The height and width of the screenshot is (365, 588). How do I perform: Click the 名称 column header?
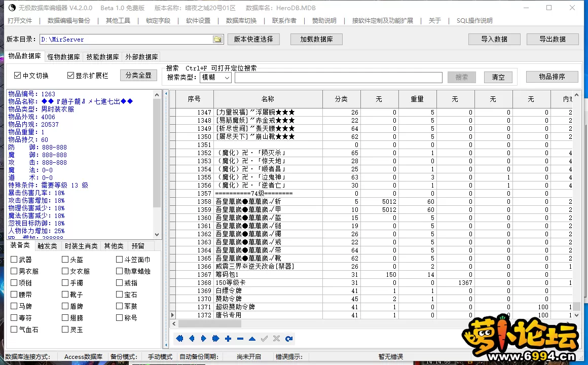pos(268,99)
